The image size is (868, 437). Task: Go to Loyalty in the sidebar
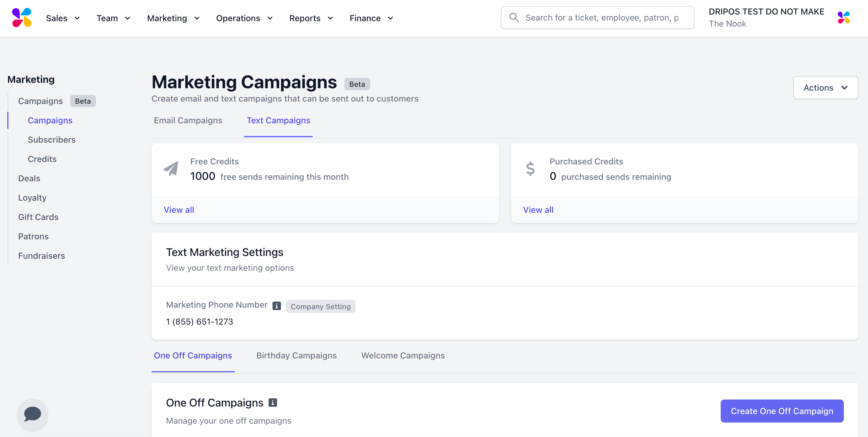pos(32,198)
